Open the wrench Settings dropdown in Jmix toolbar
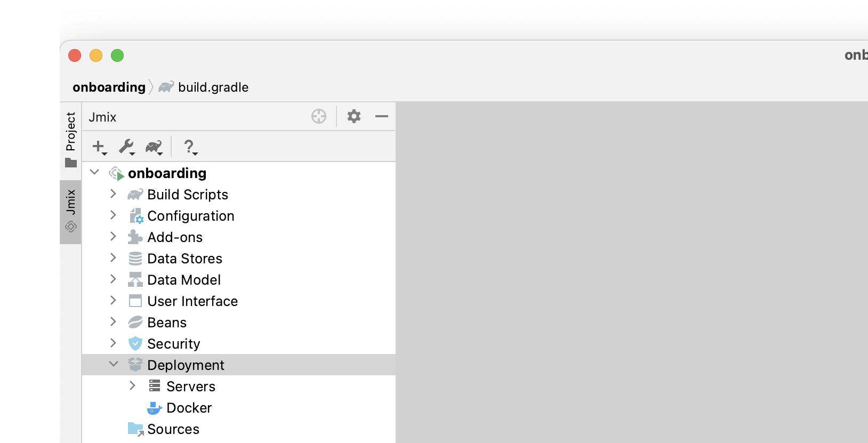Image resolution: width=868 pixels, height=443 pixels. click(x=127, y=147)
